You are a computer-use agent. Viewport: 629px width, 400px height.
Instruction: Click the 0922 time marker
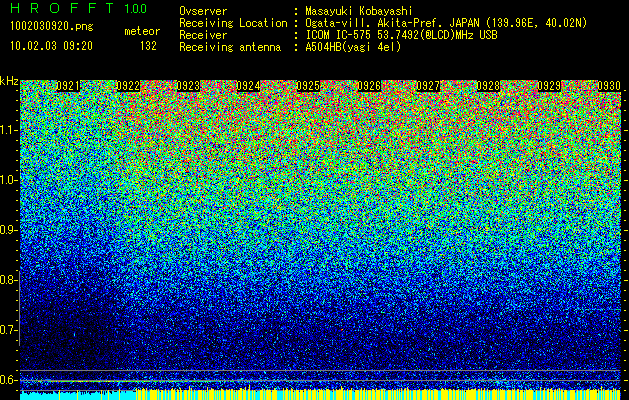(x=128, y=86)
